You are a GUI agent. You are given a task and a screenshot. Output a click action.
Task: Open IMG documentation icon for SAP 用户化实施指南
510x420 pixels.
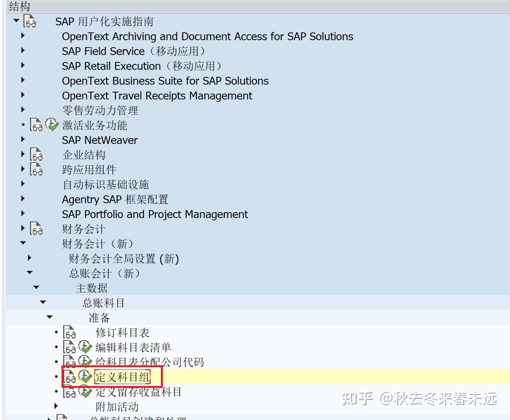pyautogui.click(x=29, y=21)
